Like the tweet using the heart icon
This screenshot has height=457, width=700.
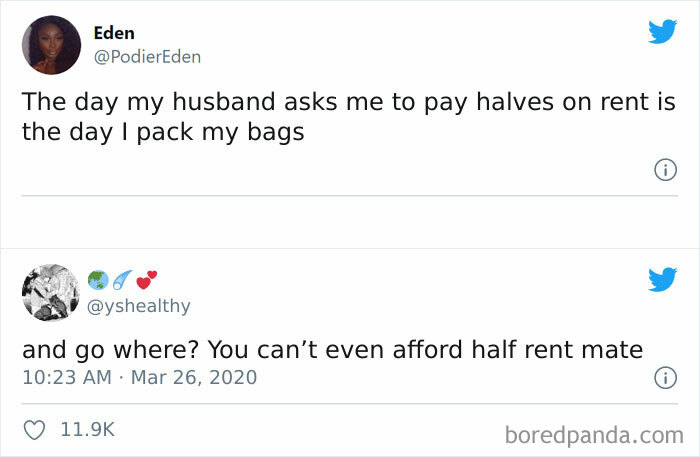click(x=34, y=430)
